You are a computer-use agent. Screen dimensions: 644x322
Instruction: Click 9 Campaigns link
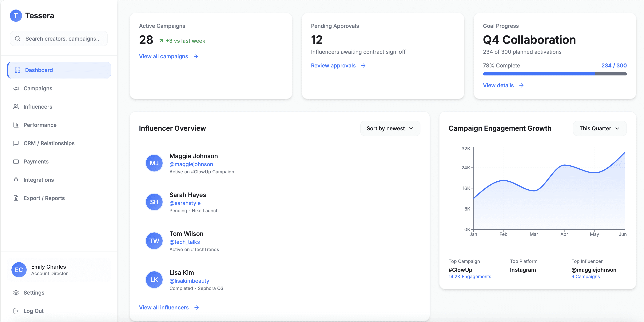pyautogui.click(x=586, y=276)
